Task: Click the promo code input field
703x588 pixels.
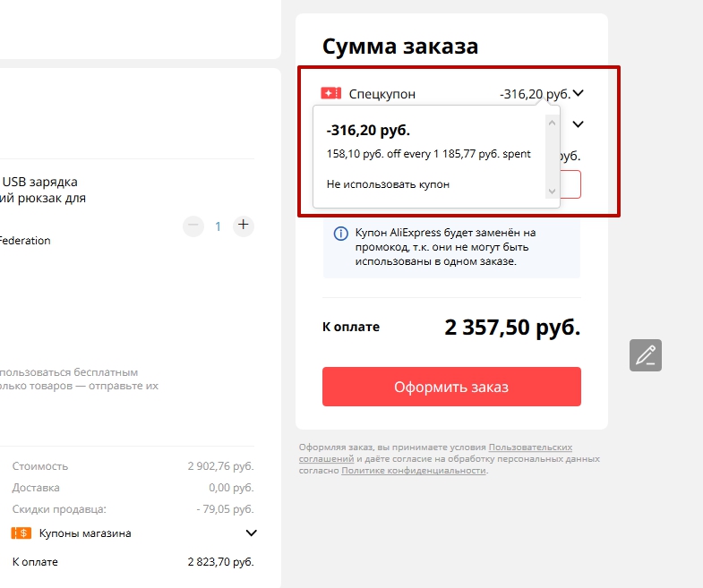Action: [x=570, y=184]
